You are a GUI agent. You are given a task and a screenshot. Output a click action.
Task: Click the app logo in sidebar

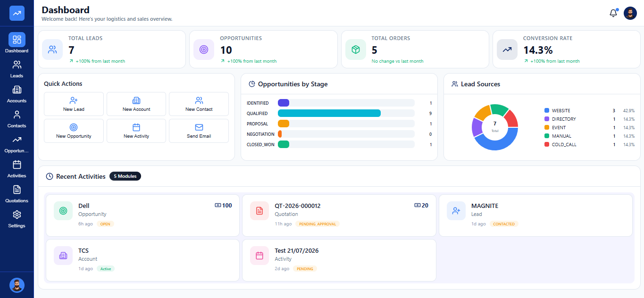tap(17, 13)
